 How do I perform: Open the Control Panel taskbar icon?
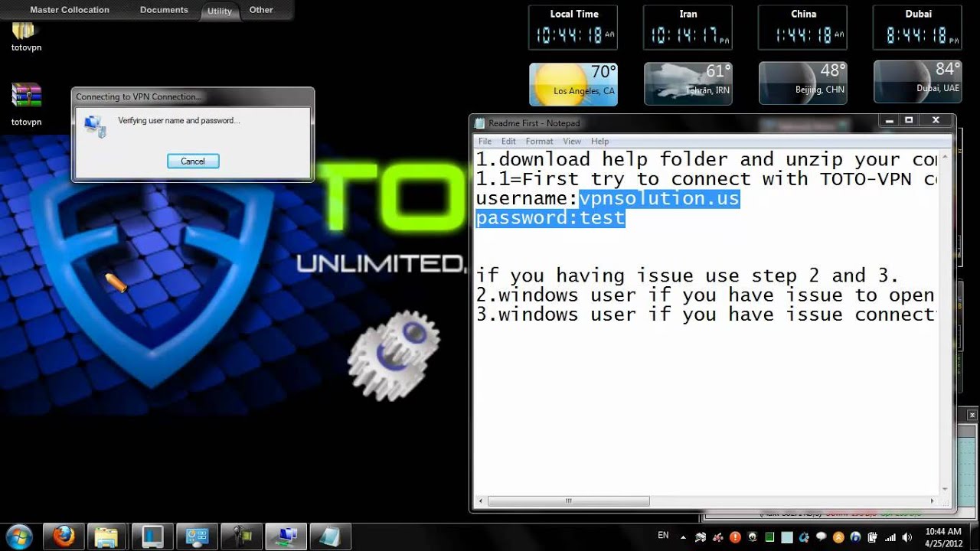point(197,536)
